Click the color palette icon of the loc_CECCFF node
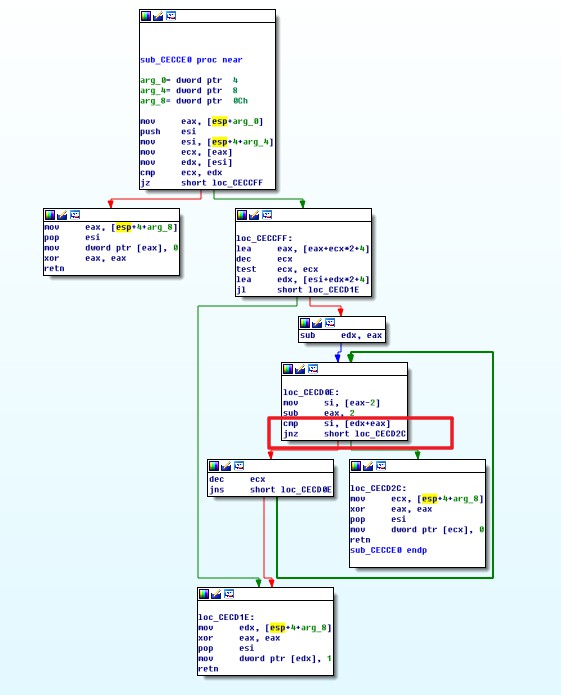 click(242, 215)
